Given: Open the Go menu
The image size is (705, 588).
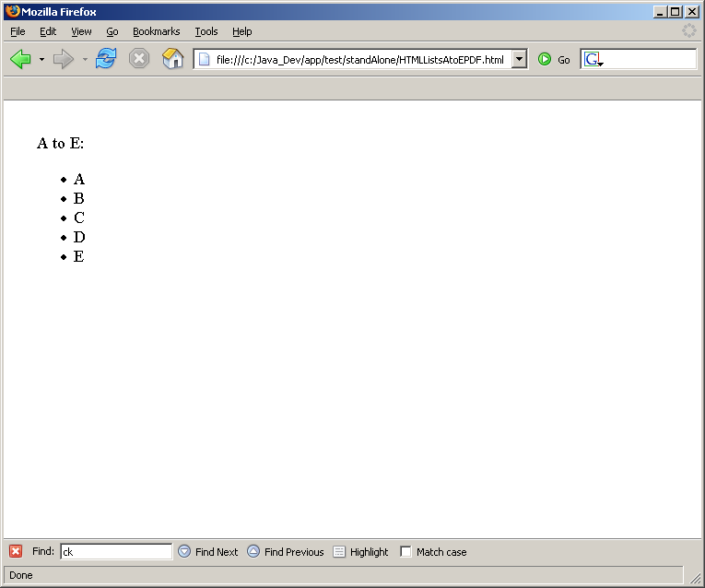Looking at the screenshot, I should point(112,31).
